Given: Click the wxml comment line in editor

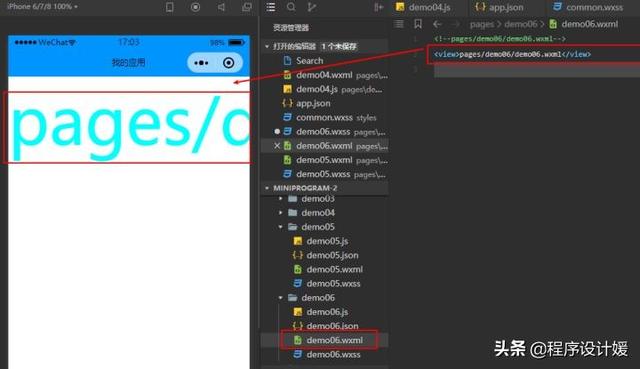Looking at the screenshot, I should pyautogui.click(x=500, y=39).
